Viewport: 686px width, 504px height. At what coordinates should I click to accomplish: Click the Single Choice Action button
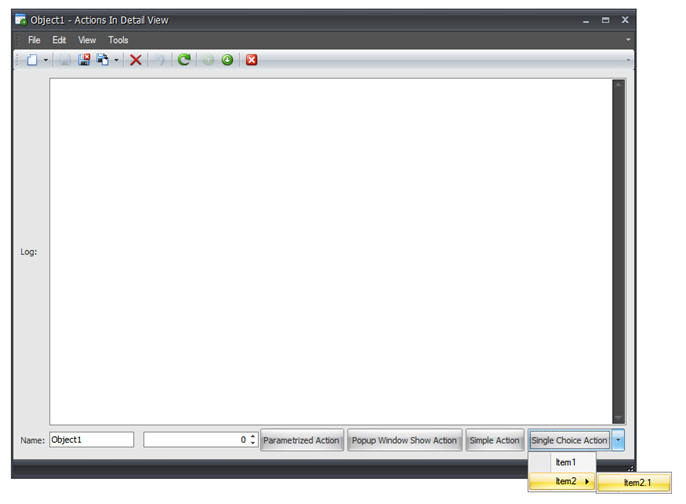569,440
